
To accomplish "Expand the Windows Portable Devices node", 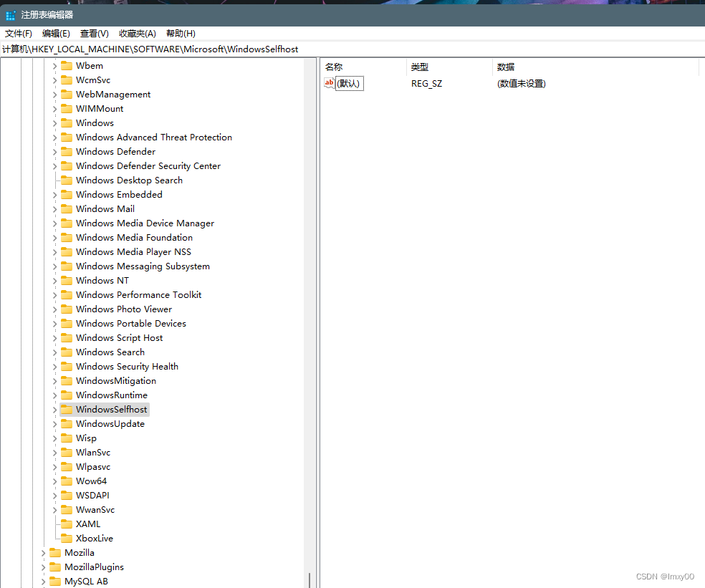I will point(54,324).
